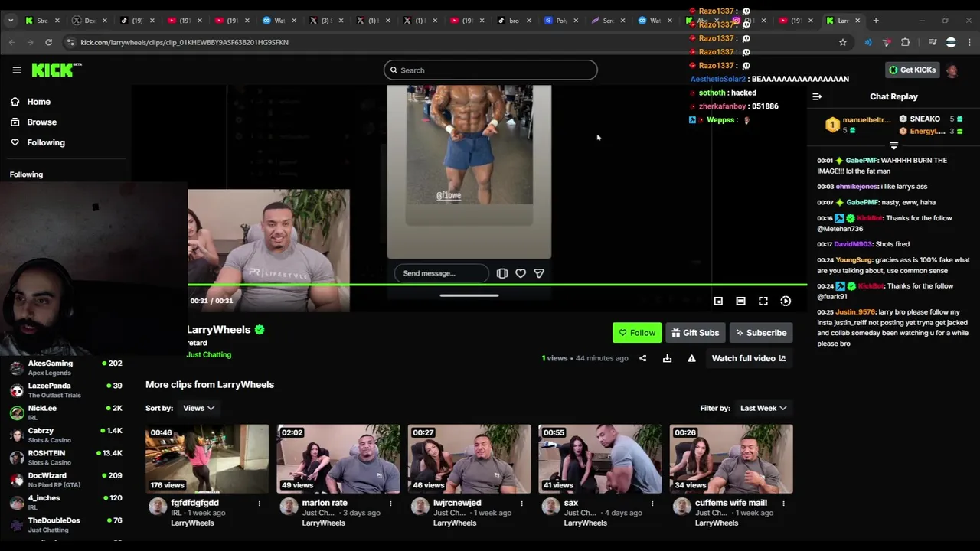
Task: Click manuelbeltr top gifter entry
Action: (858, 125)
